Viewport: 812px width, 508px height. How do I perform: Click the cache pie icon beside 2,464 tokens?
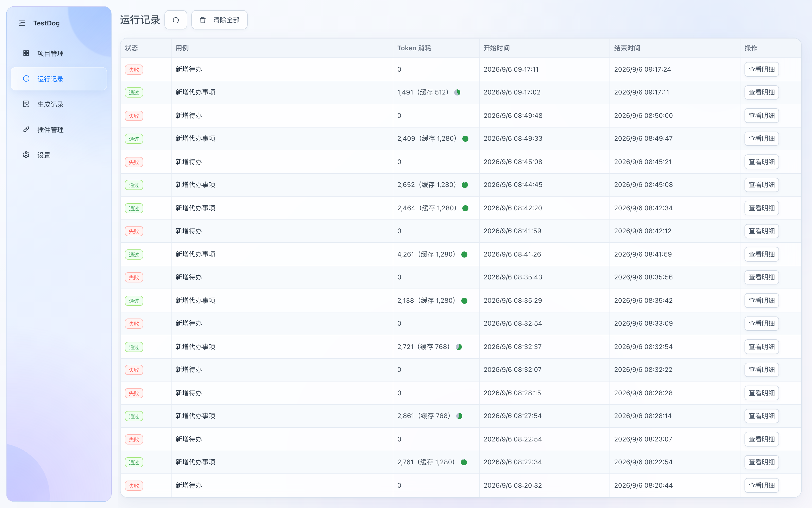click(465, 208)
